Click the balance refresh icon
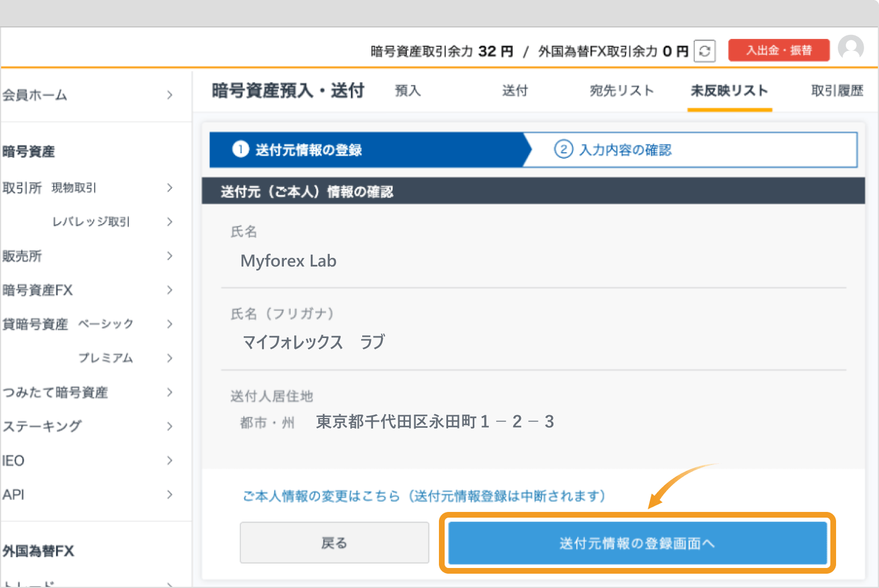Screen dimensions: 879x588 click(x=704, y=51)
